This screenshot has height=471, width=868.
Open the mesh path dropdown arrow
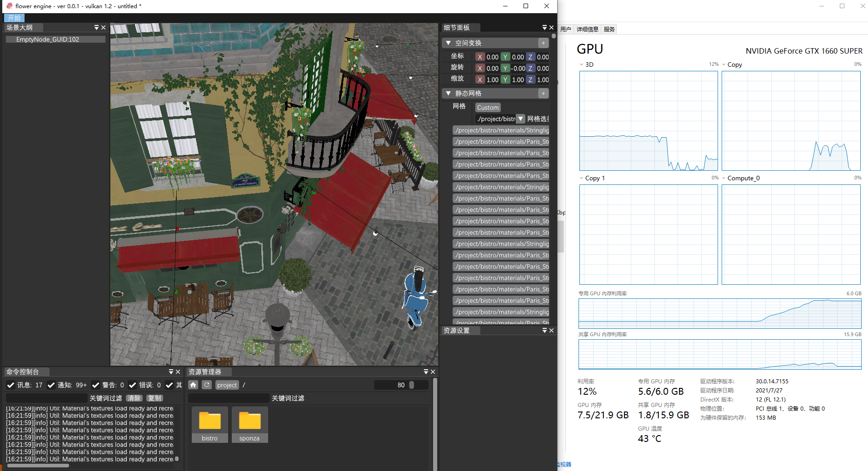(x=521, y=119)
